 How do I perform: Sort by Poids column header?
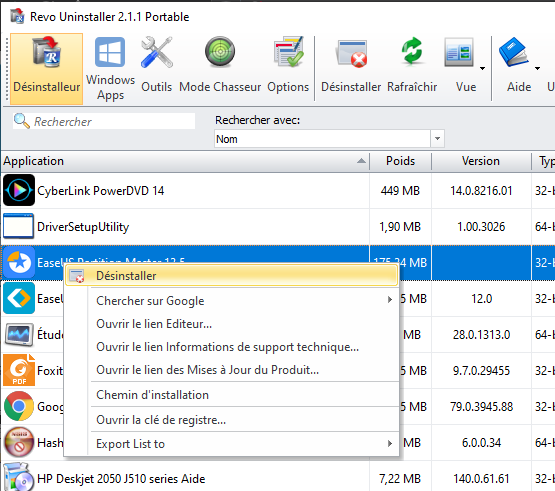400,161
